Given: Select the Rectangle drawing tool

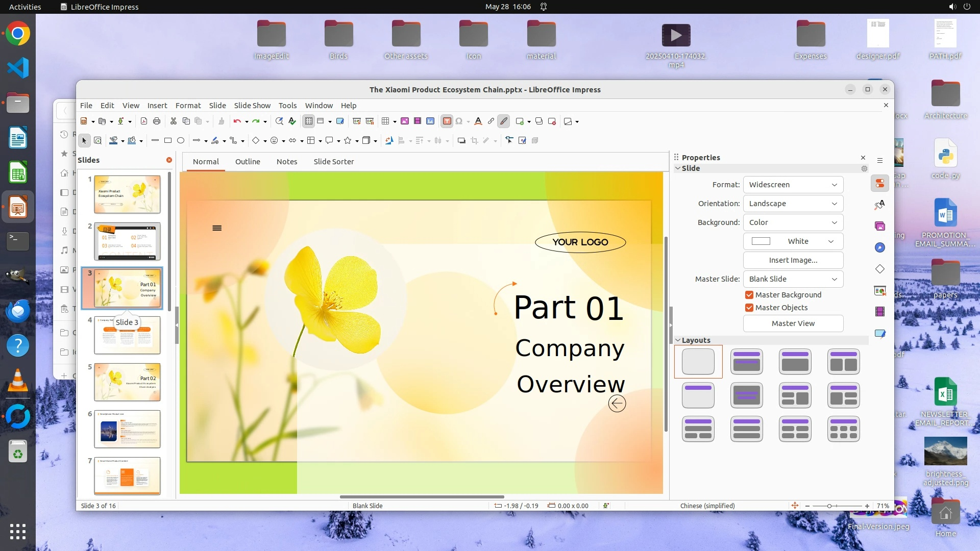Looking at the screenshot, I should coord(168,141).
